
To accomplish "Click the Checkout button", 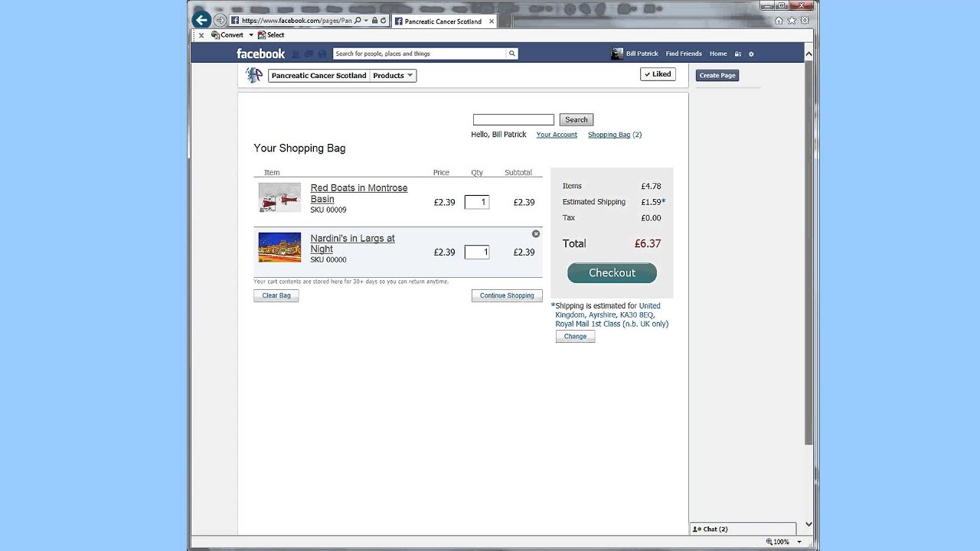I will [612, 272].
